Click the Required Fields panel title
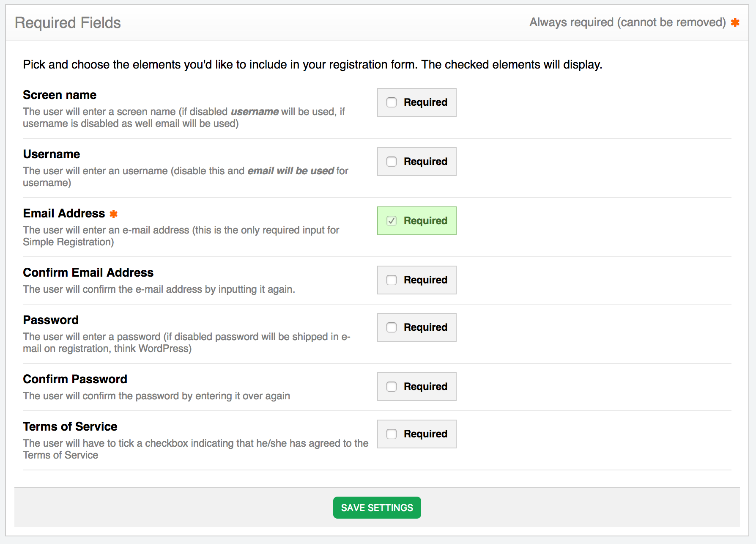The height and width of the screenshot is (544, 756). click(x=68, y=23)
